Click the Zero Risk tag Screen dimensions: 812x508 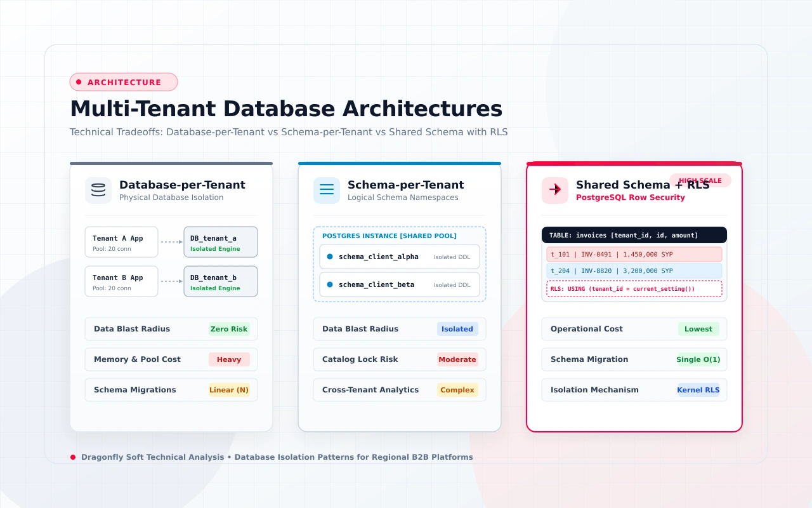pos(229,329)
